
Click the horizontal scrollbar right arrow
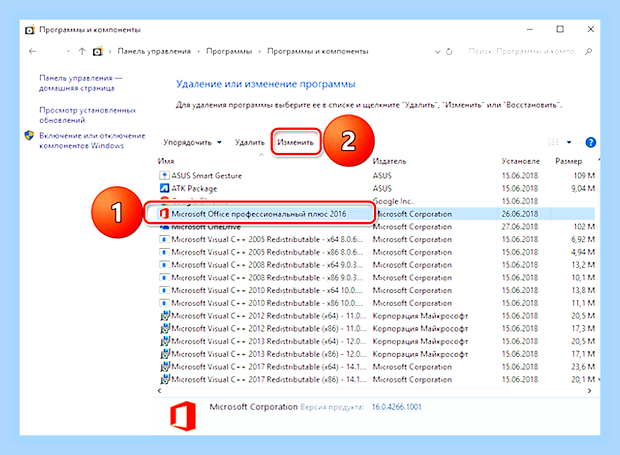coord(589,391)
